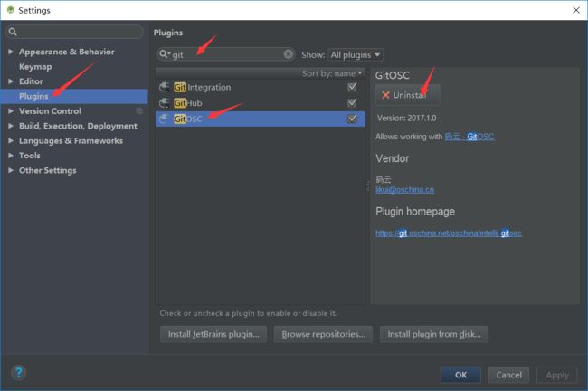This screenshot has width=588, height=391.
Task: Expand the Other Settings section
Action: coord(11,170)
